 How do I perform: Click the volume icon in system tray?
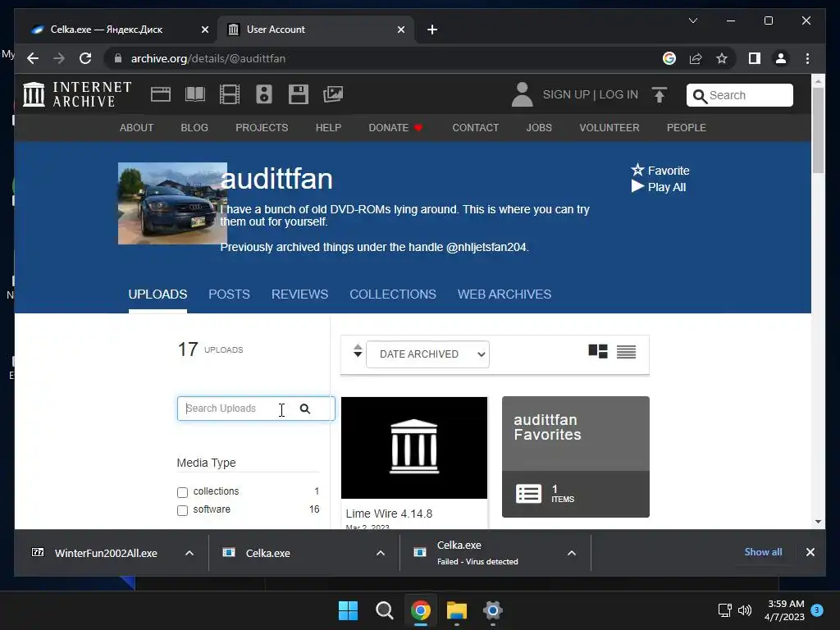point(744,610)
